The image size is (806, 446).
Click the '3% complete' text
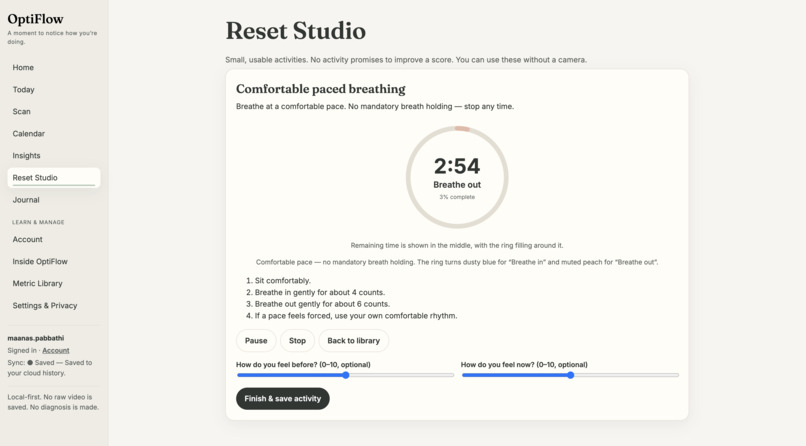tap(457, 197)
